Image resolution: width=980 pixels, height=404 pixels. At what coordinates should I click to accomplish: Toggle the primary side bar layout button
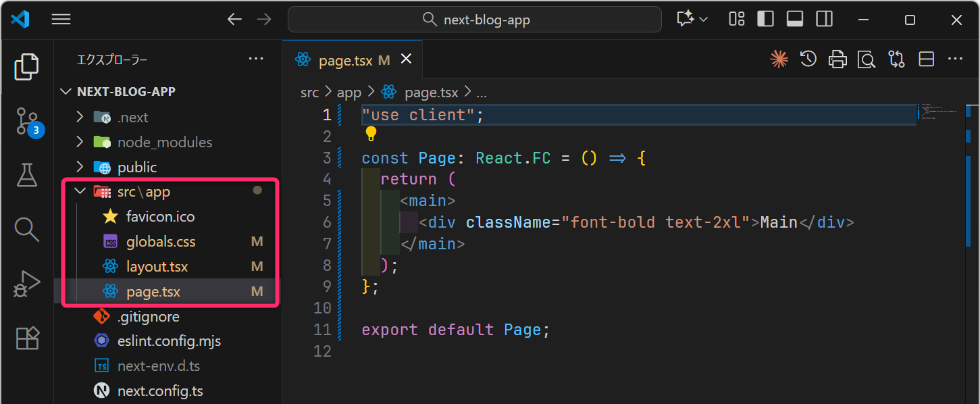click(x=765, y=20)
